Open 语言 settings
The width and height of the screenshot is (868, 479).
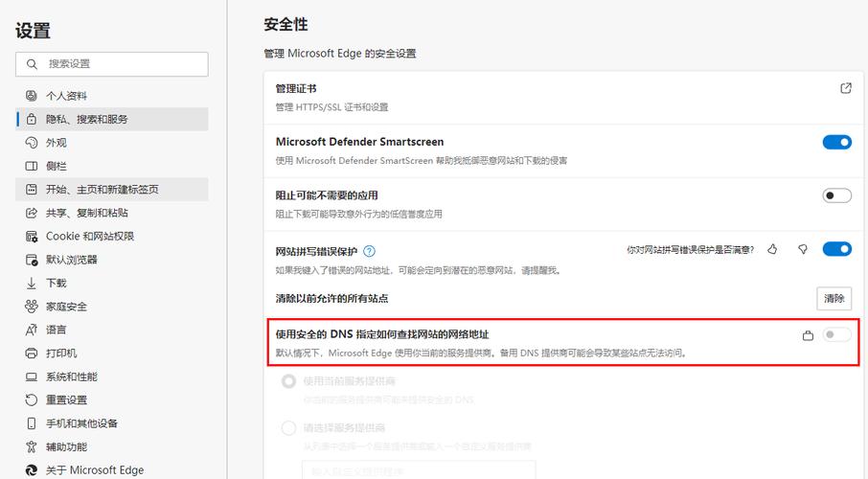(112, 331)
